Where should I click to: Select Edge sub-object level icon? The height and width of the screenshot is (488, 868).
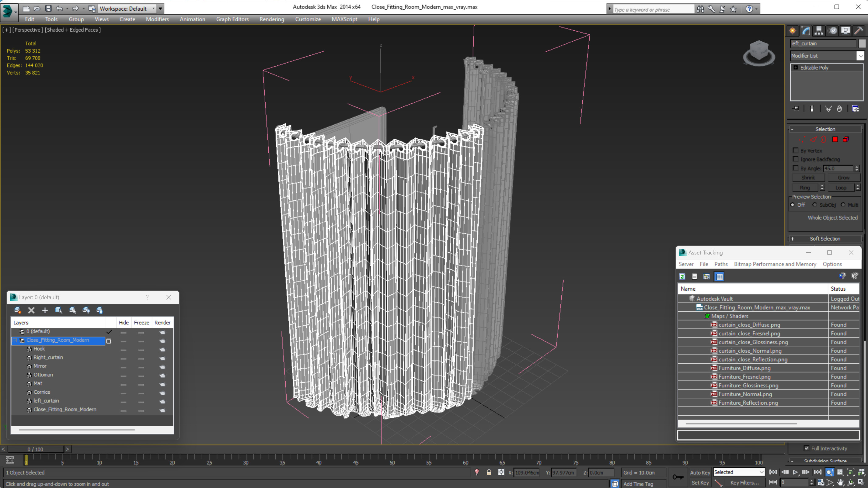[x=814, y=140]
